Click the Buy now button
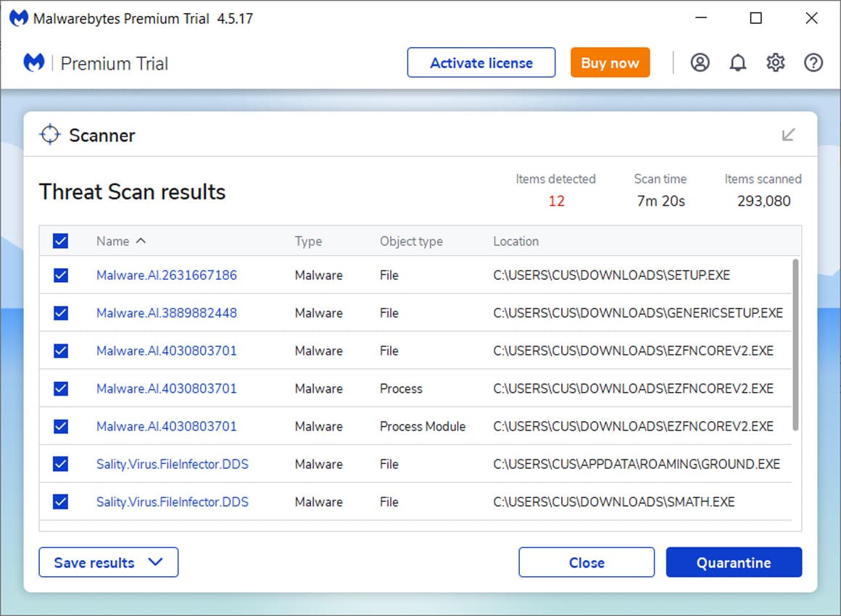841x616 pixels. (x=610, y=62)
